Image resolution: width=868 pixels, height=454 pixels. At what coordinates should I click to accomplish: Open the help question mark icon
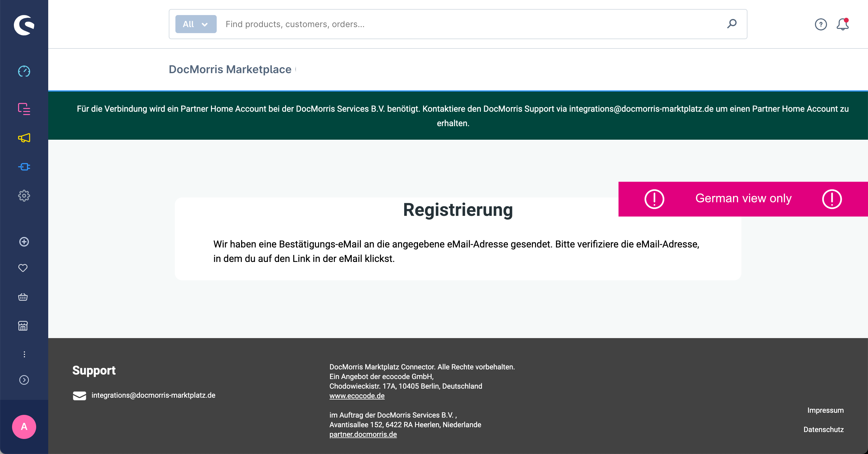821,25
